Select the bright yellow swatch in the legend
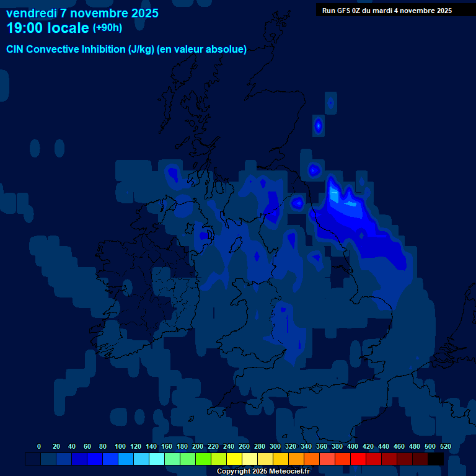The image size is (476, 476). pos(234,459)
